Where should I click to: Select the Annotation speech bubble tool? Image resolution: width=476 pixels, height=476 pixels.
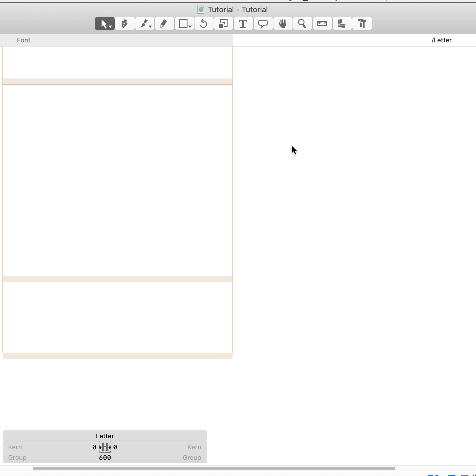pyautogui.click(x=263, y=24)
